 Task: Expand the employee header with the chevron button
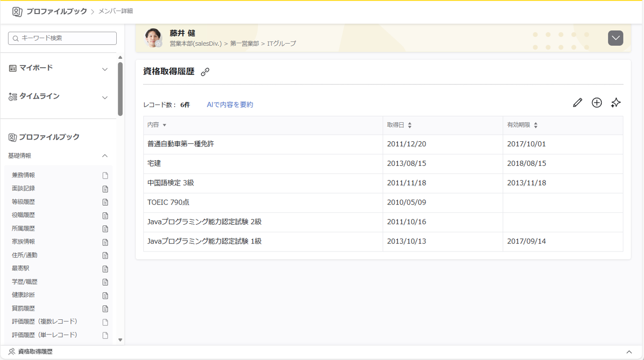(615, 38)
